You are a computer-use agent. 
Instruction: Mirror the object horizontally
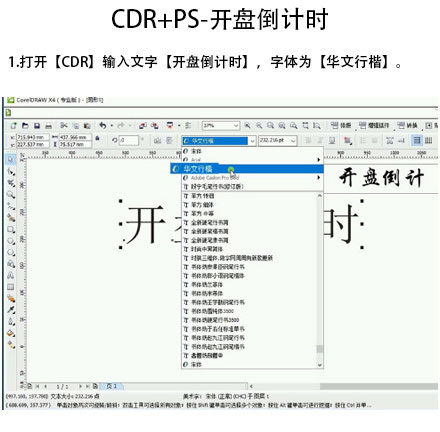click(x=157, y=140)
